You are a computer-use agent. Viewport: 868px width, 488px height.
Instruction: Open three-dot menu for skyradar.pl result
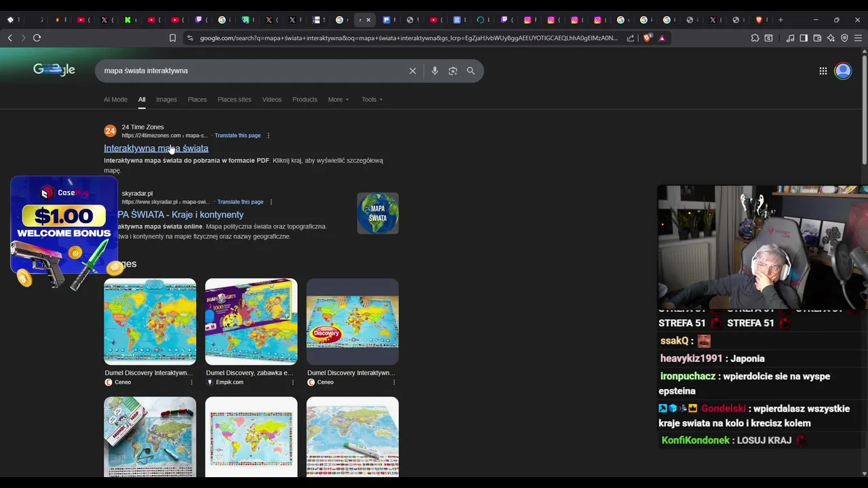click(271, 202)
